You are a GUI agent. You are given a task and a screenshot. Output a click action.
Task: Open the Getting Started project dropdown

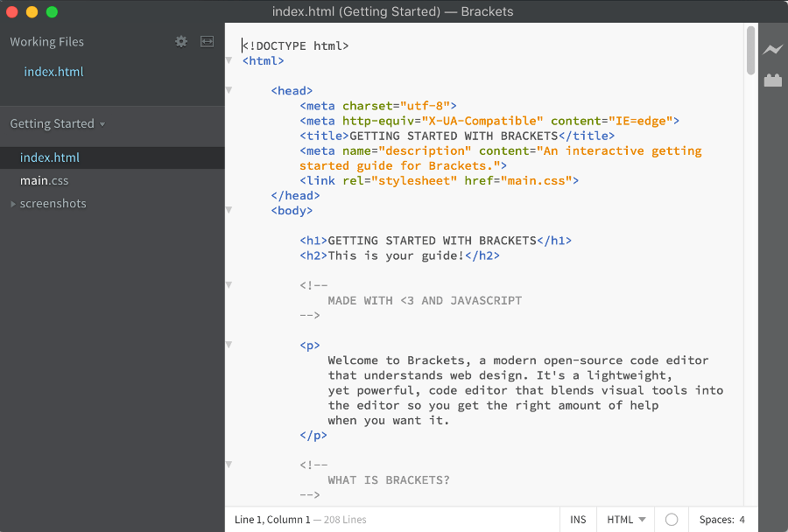click(57, 124)
